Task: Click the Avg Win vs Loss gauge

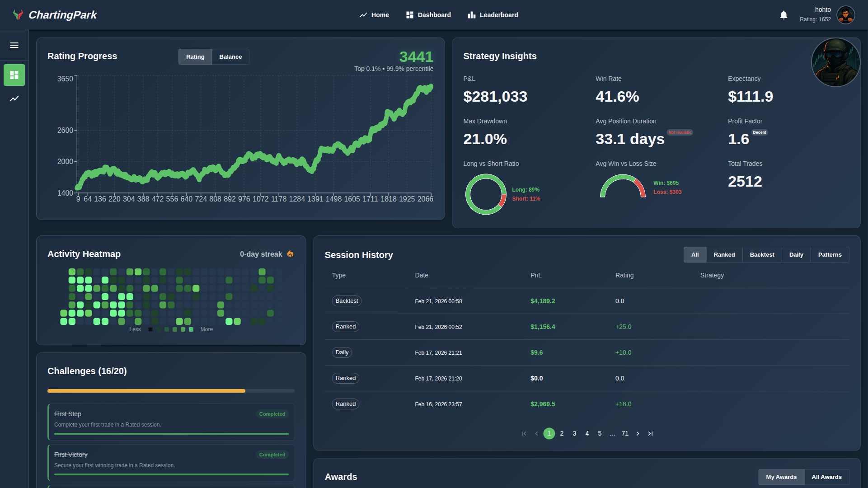Action: click(623, 187)
